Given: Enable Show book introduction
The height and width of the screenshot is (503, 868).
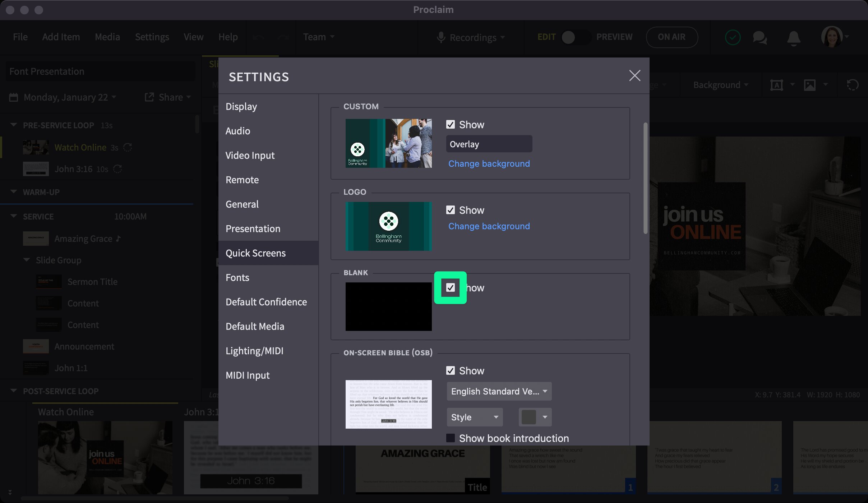Looking at the screenshot, I should click(451, 438).
